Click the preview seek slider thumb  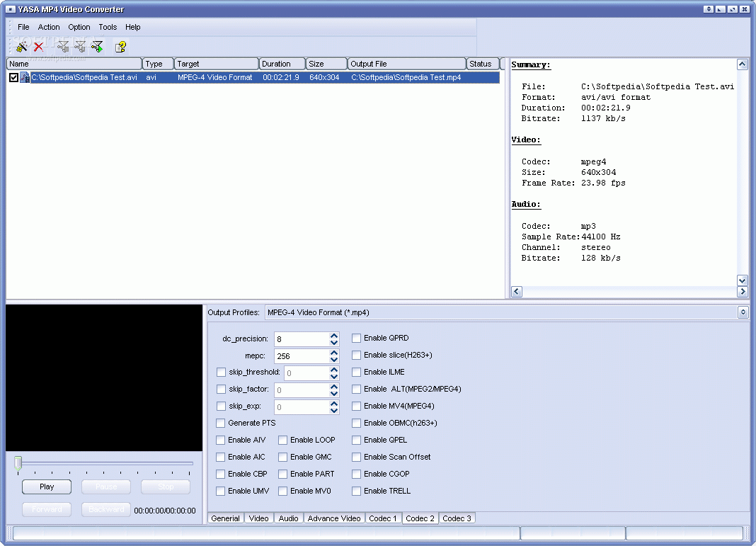click(x=18, y=463)
